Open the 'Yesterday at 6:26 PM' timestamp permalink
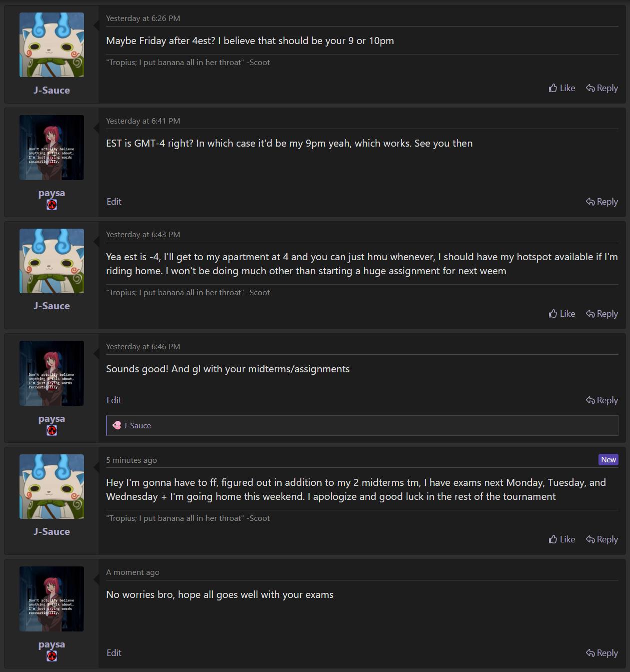The image size is (630, 672). [x=143, y=19]
